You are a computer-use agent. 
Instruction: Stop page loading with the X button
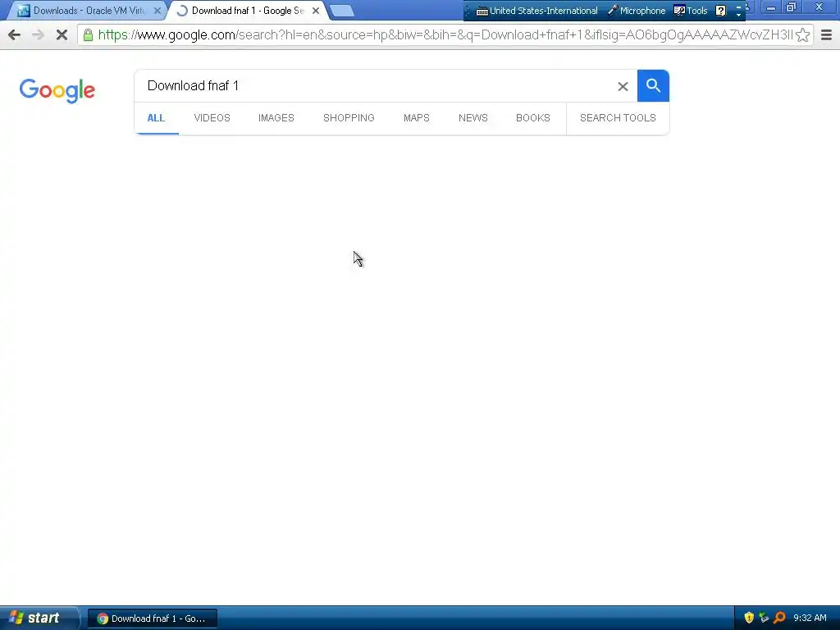click(x=62, y=35)
